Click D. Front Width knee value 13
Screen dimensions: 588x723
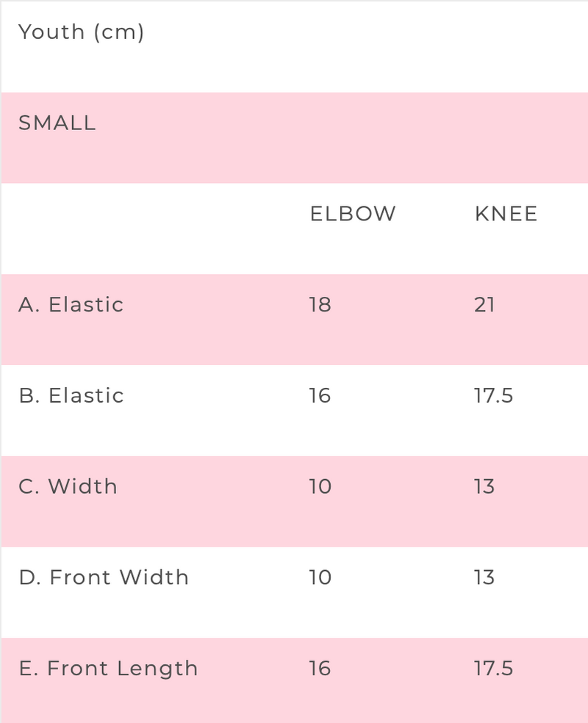click(x=484, y=578)
